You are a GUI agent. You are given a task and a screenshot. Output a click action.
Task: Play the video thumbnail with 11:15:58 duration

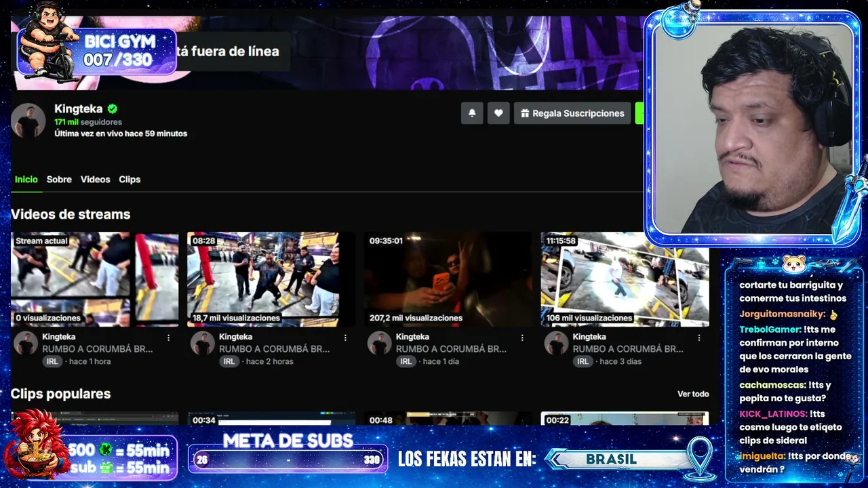click(x=625, y=279)
